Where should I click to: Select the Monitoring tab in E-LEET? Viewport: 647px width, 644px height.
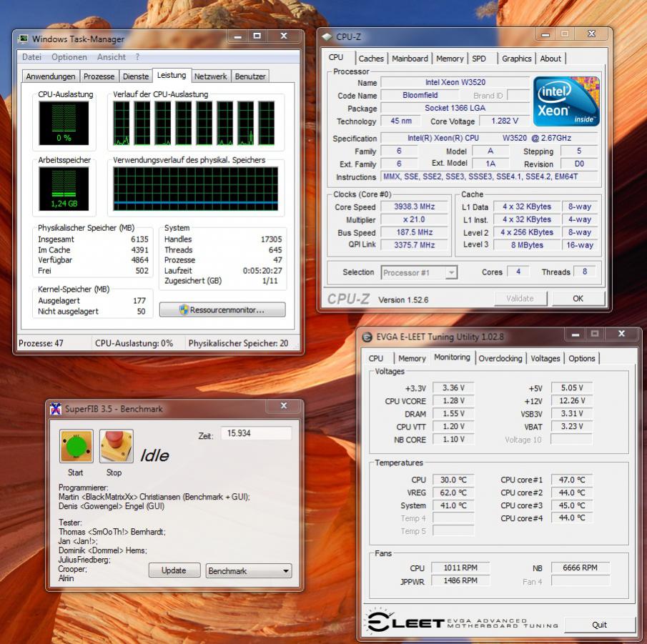coord(453,357)
